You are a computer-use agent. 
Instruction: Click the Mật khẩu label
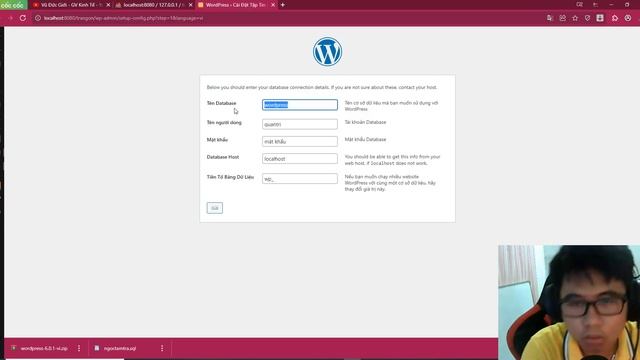pyautogui.click(x=217, y=140)
